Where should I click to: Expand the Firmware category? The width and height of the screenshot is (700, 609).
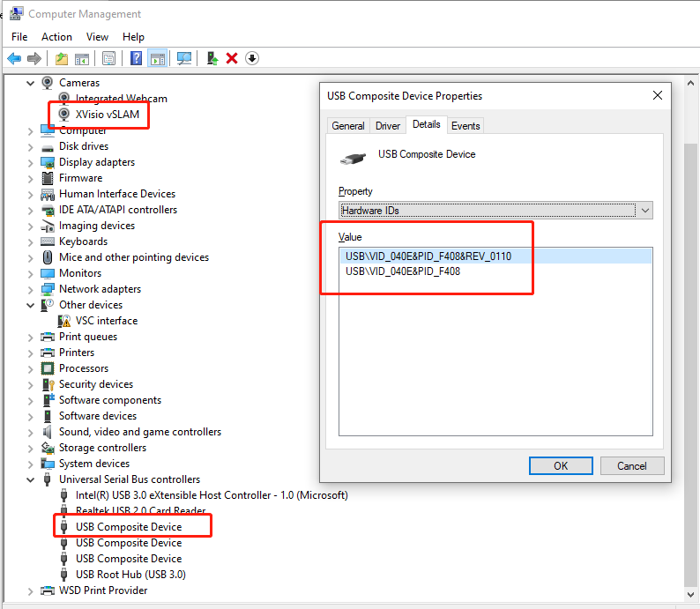click(x=30, y=179)
